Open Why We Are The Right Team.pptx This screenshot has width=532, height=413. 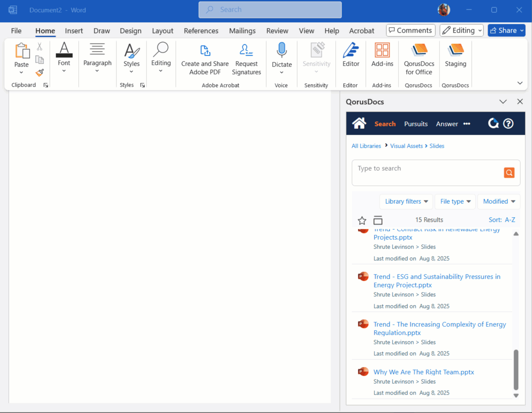[x=423, y=372]
